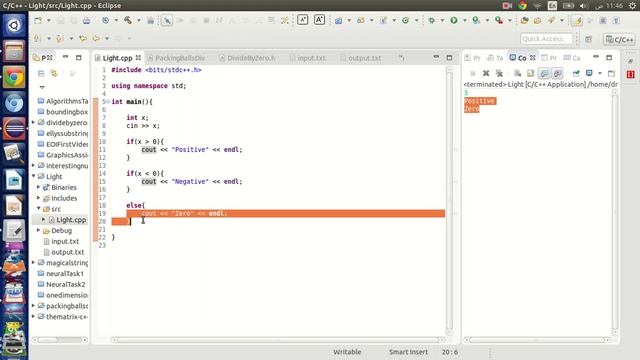Toggle the Mark Occurrences highlighter button
The image size is (640, 360).
pyautogui.click(x=577, y=20)
